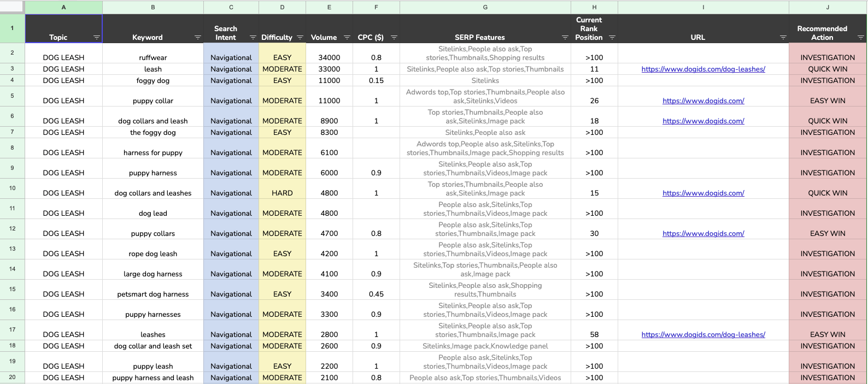Open the dogids.com link for puppy collar

703,101
